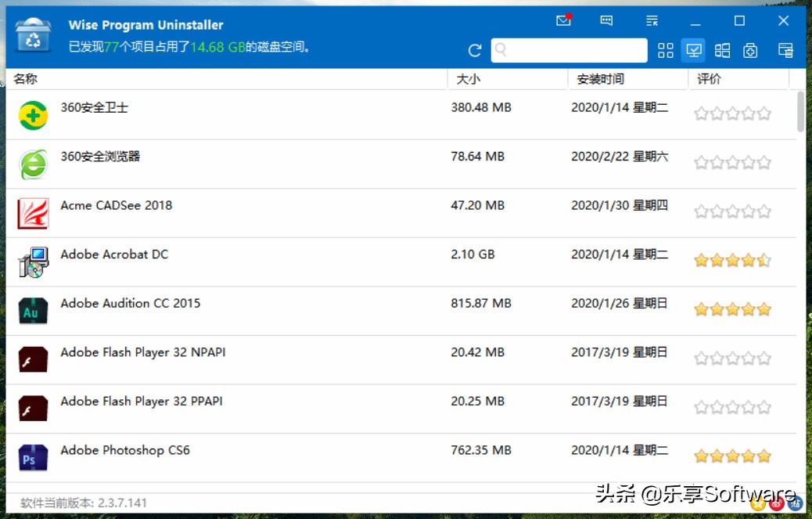Give Adobe Acrobat DC a fifth star

[x=763, y=260]
